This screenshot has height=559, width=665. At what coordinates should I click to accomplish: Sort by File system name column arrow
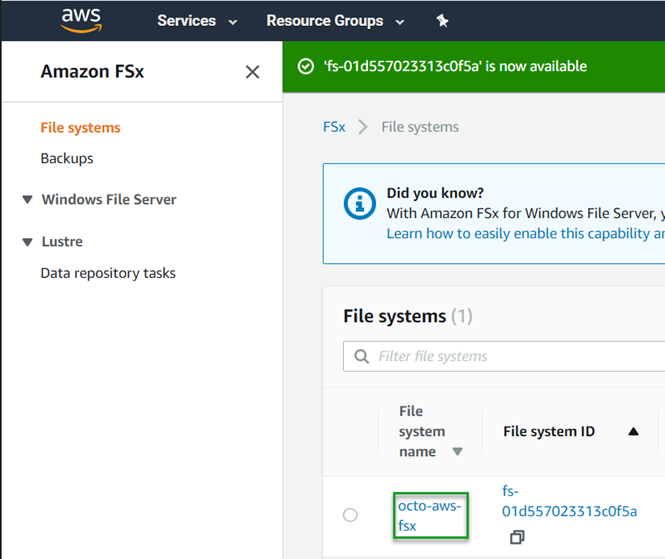click(x=457, y=452)
